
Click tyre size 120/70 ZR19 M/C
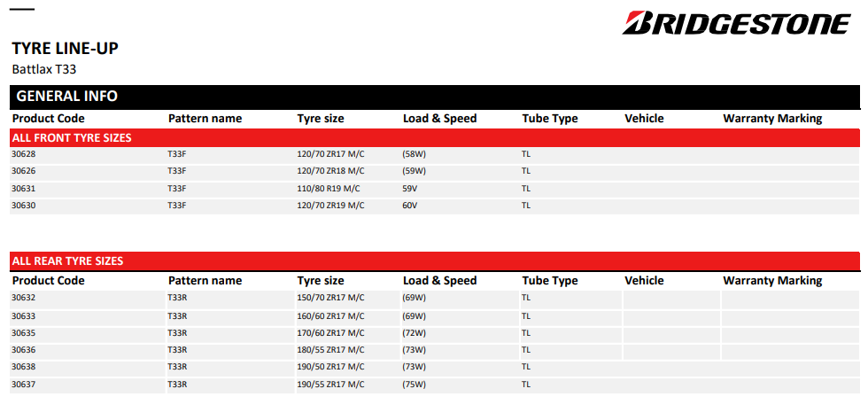331,205
